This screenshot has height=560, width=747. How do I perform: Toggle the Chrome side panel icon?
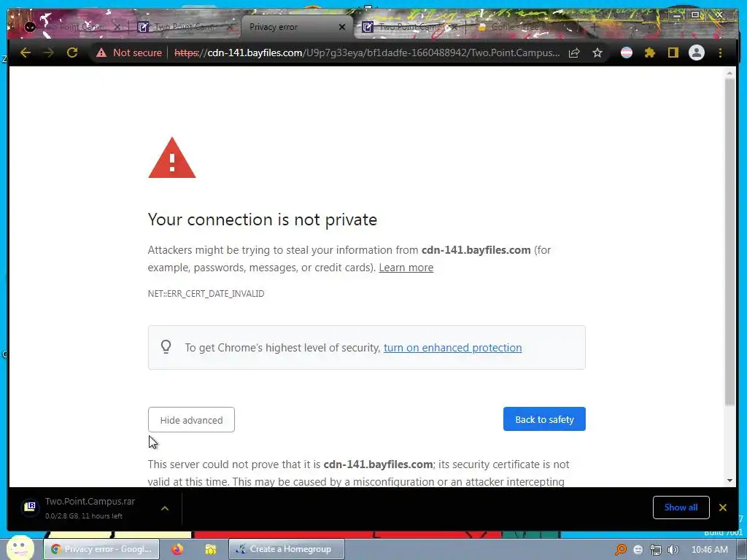click(673, 52)
